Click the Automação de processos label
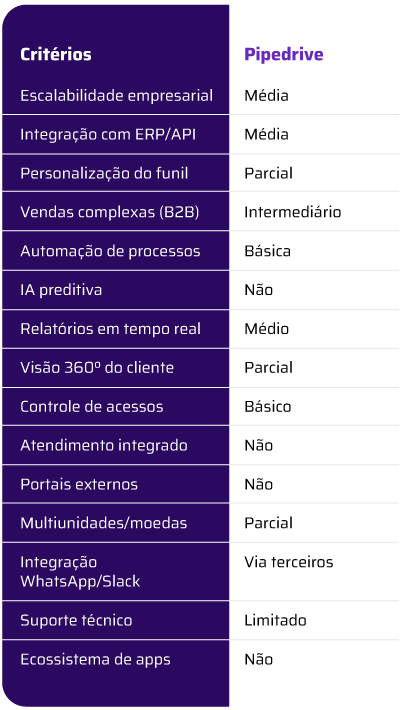400x710 pixels. (110, 251)
